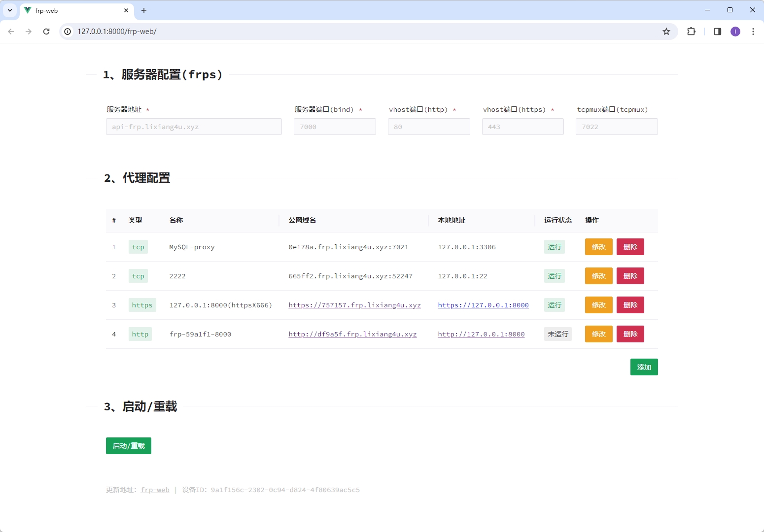
Task: Go forward to the next page
Action: [29, 31]
